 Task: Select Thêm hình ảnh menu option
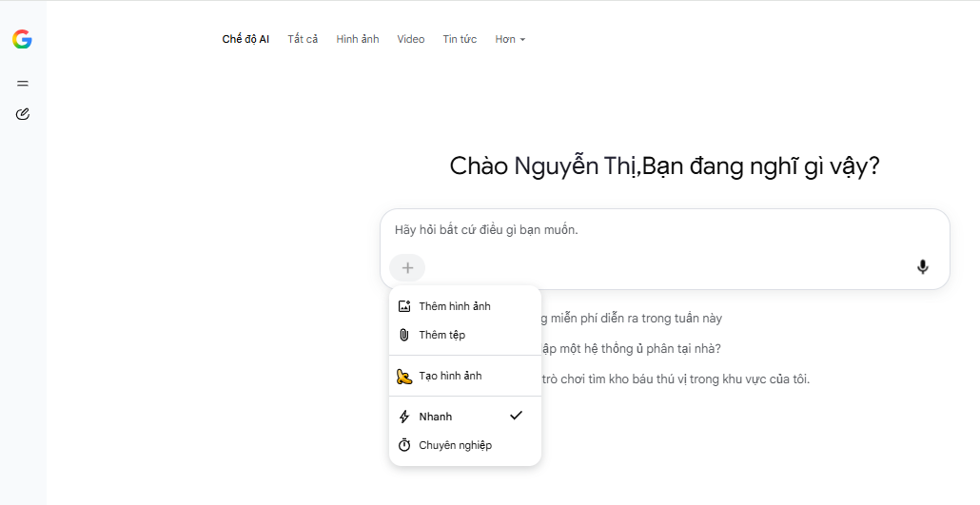coord(465,306)
